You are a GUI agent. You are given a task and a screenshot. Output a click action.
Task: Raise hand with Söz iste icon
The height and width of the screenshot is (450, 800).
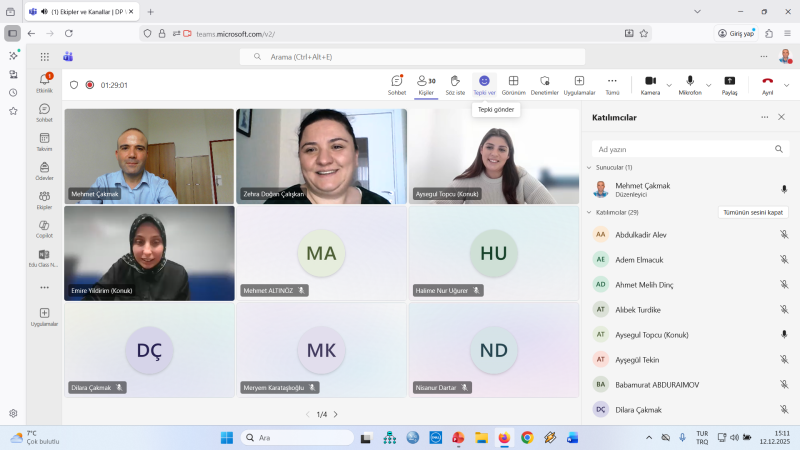[455, 84]
